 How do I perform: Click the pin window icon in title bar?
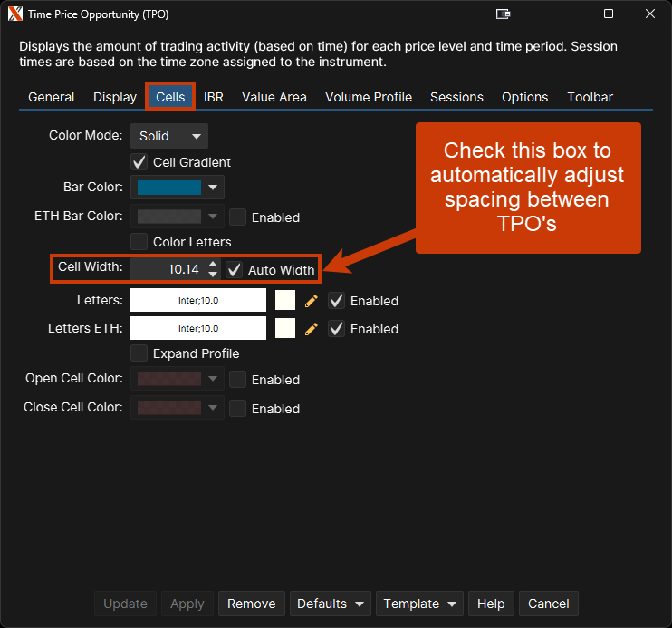coord(504,14)
